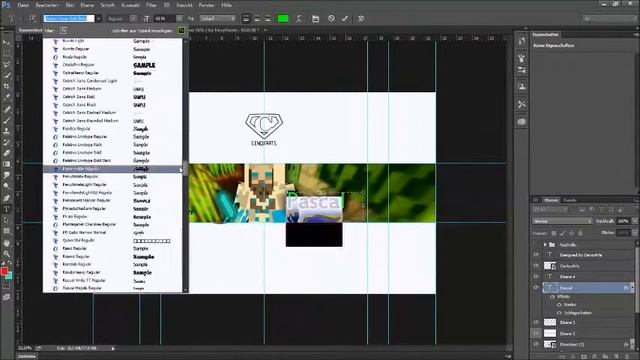The height and width of the screenshot is (360, 640).
Task: Select the Eyedropper tool
Action: pyautogui.click(x=7, y=98)
